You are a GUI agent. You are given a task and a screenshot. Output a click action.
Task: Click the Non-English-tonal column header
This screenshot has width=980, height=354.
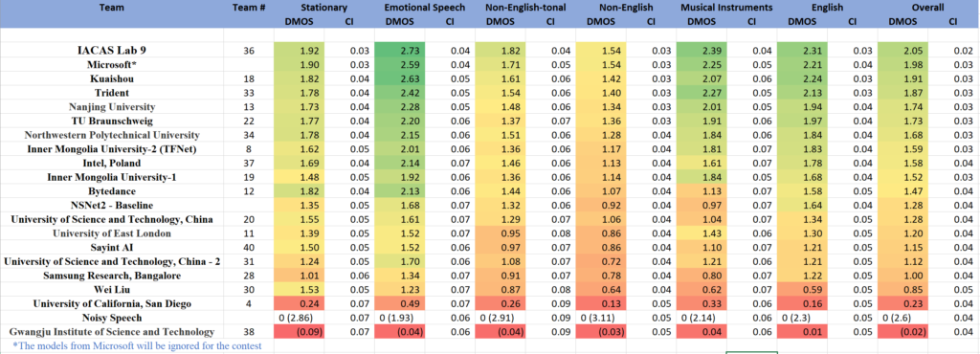tap(525, 8)
